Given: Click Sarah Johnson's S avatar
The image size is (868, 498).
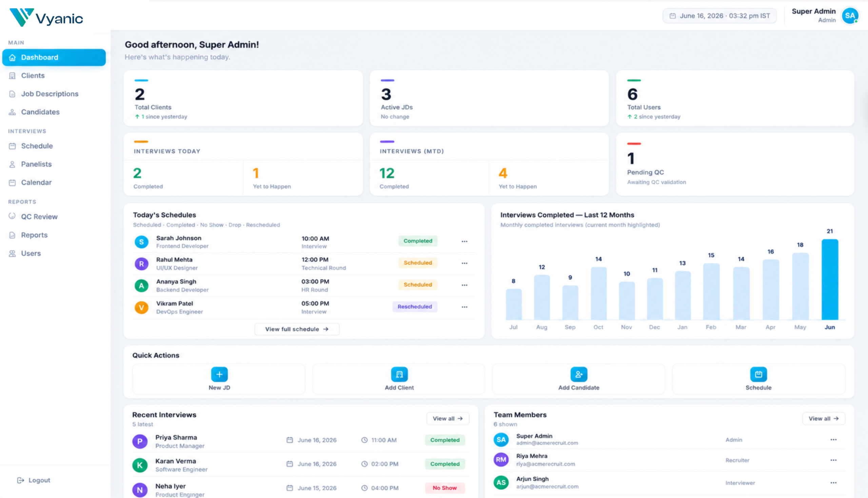Looking at the screenshot, I should tap(141, 242).
